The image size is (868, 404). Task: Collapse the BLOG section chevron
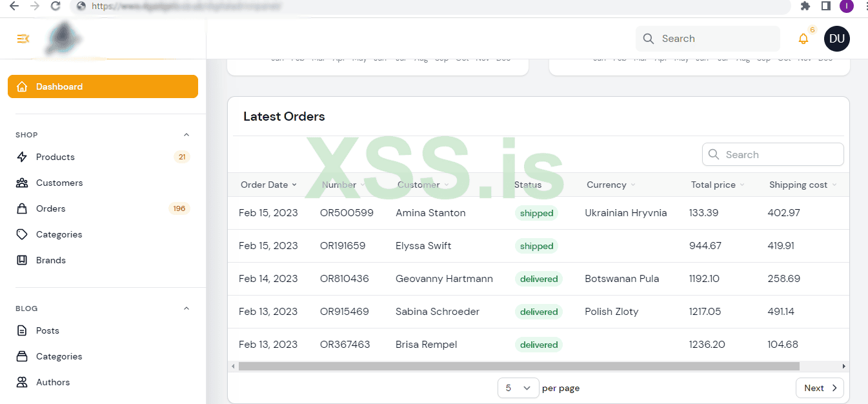[187, 308]
